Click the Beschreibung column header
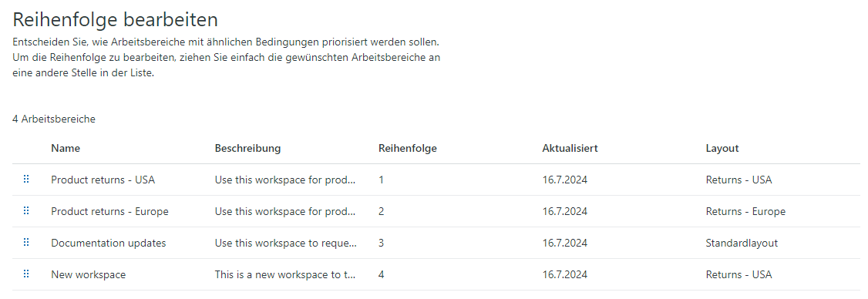 coord(247,149)
